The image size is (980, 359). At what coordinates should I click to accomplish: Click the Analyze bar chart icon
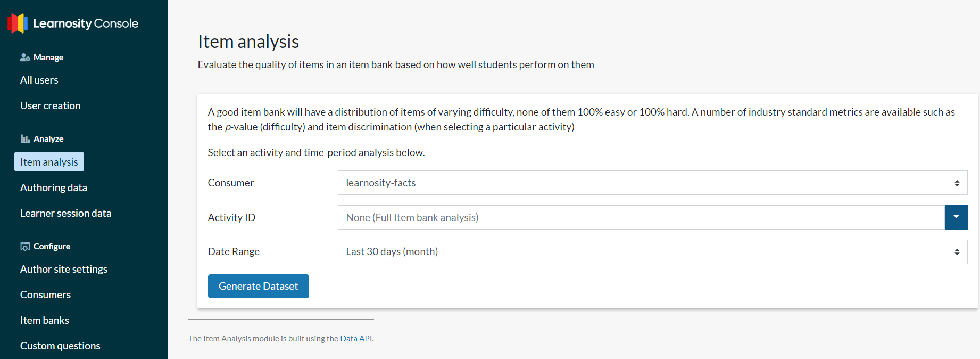tap(25, 138)
